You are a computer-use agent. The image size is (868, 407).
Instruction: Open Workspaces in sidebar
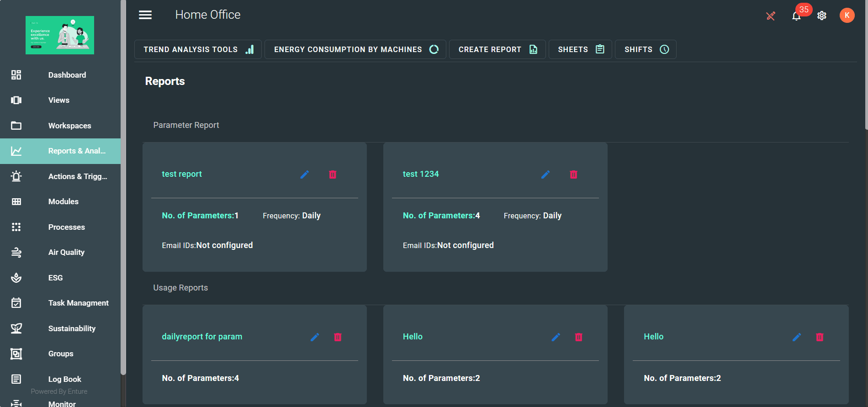tap(60, 126)
